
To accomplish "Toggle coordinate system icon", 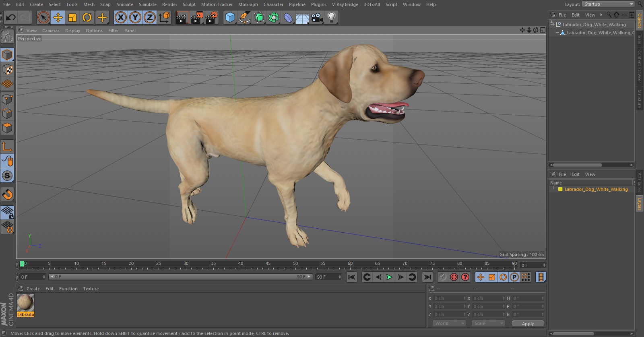I will pos(165,17).
